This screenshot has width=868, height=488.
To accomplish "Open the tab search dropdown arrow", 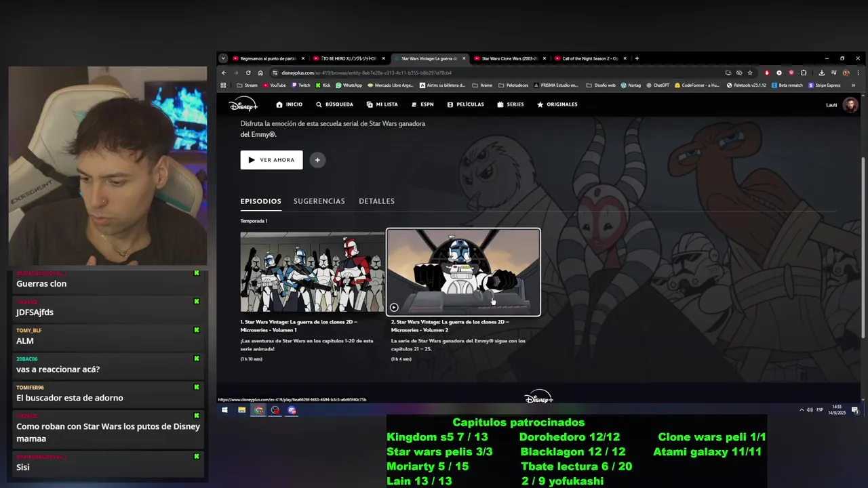I will click(x=223, y=58).
